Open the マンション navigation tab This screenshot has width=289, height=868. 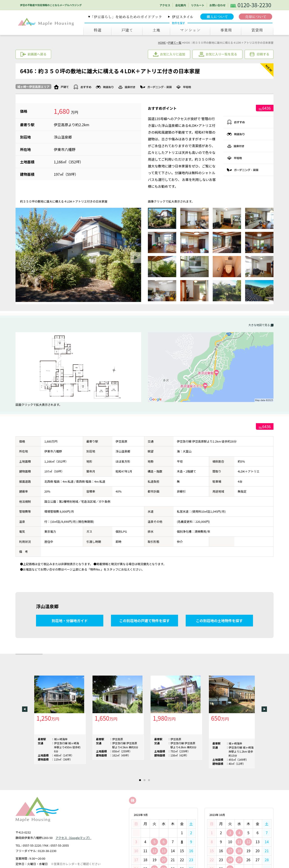click(190, 30)
